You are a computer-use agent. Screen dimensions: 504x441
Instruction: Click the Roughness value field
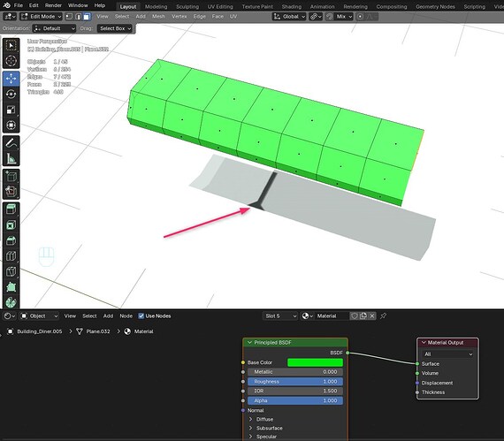click(x=295, y=382)
